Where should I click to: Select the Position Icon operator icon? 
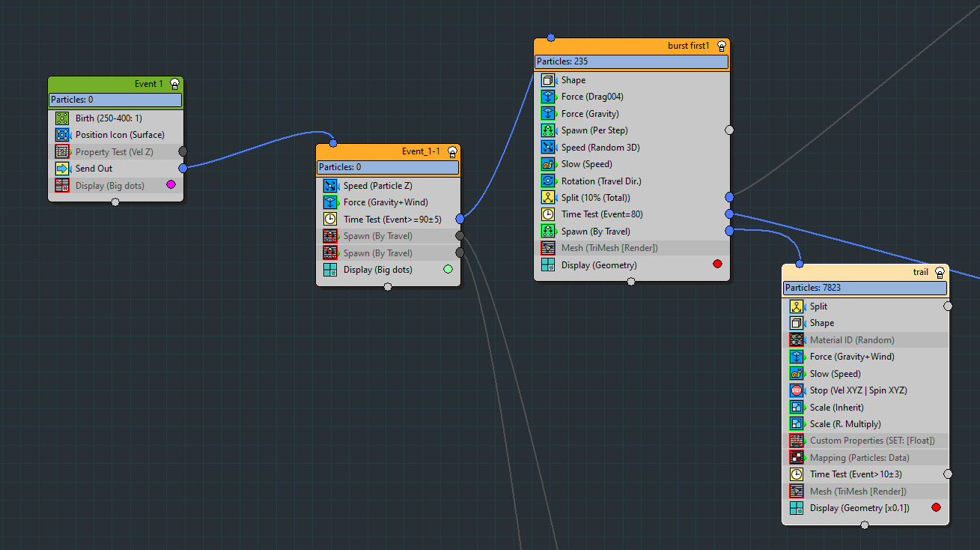[x=62, y=135]
